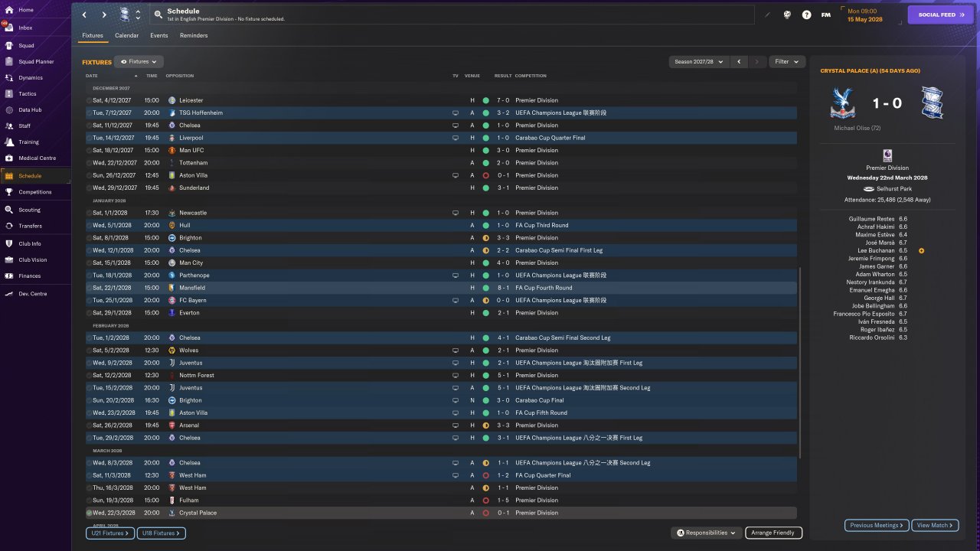
Task: Click the pencil edit icon in top bar
Action: 768,15
